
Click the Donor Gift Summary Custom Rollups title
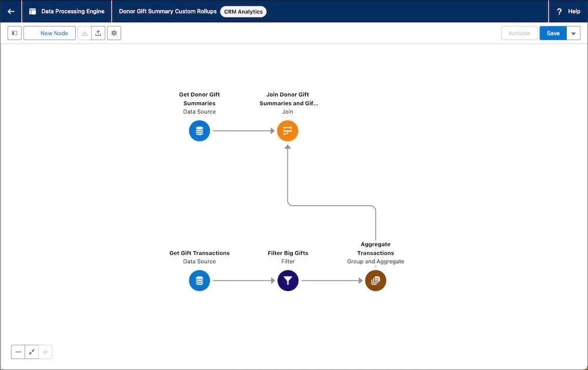pyautogui.click(x=168, y=11)
